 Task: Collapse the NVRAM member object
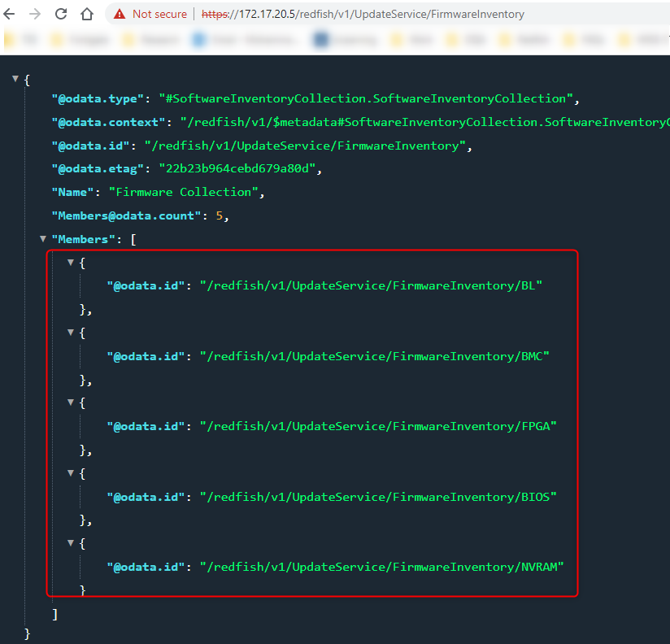tap(71, 542)
